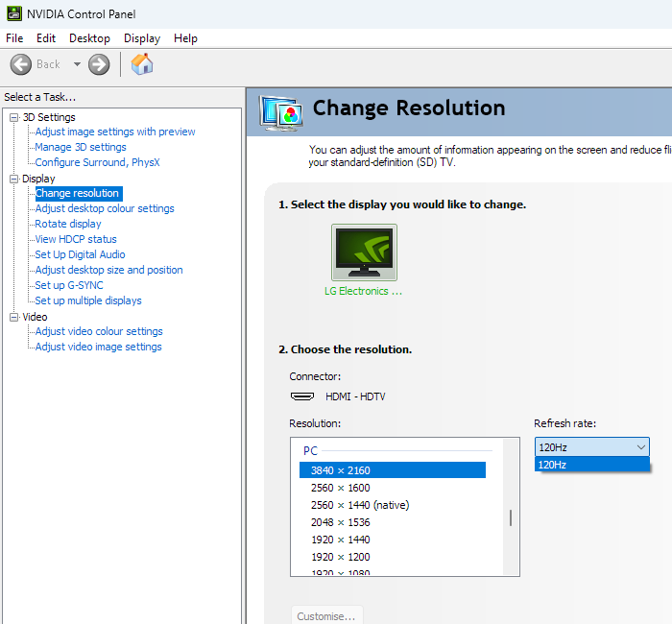Screen dimensions: 672x624
Task: Click the Forward arrow button
Action: pyautogui.click(x=99, y=64)
